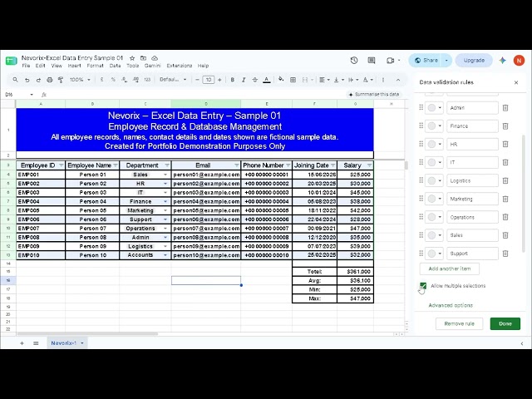Image resolution: width=532 pixels, height=399 pixels.
Task: Open color dropdown for Sales item
Action: [434, 235]
